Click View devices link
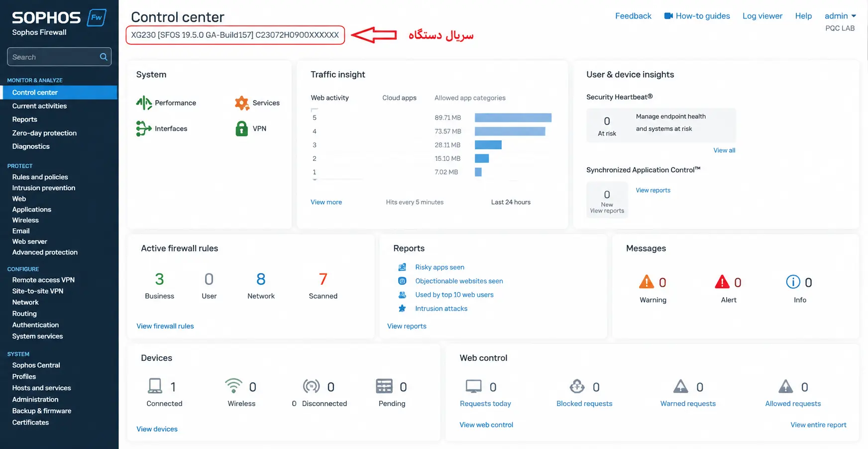The image size is (868, 449). pos(157,429)
